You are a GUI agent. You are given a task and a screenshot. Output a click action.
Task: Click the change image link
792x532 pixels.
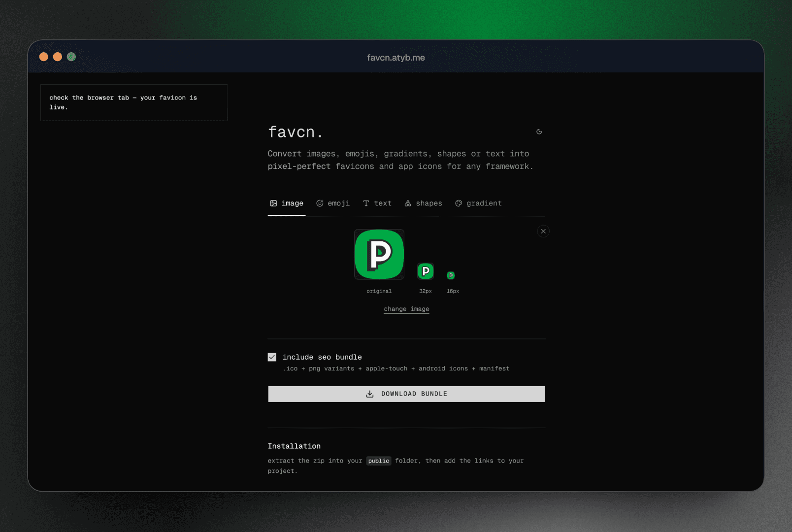(406, 309)
